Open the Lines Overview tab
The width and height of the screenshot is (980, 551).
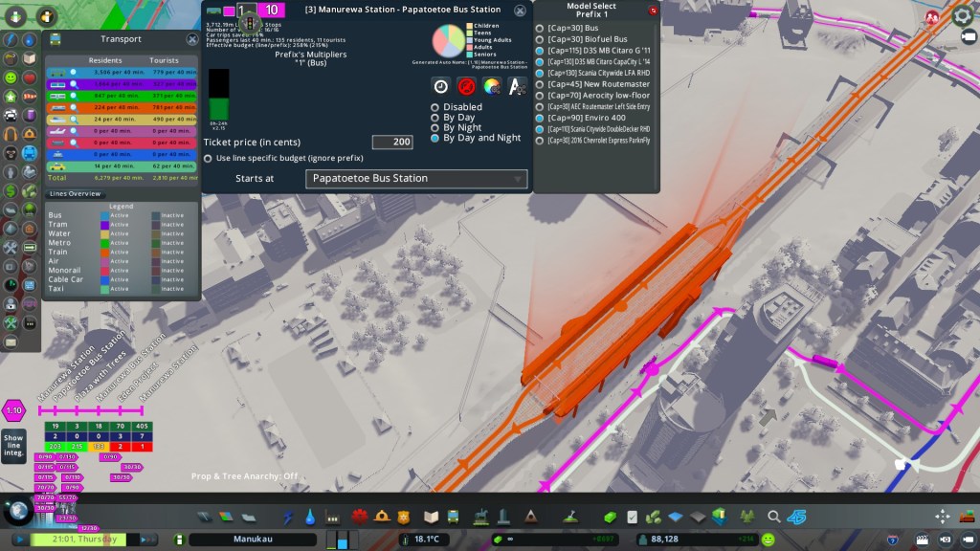[x=76, y=194]
